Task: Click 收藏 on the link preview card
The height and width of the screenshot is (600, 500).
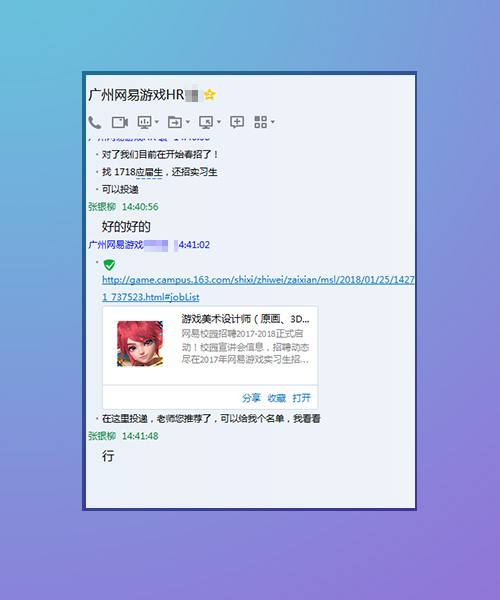Action: (277, 398)
